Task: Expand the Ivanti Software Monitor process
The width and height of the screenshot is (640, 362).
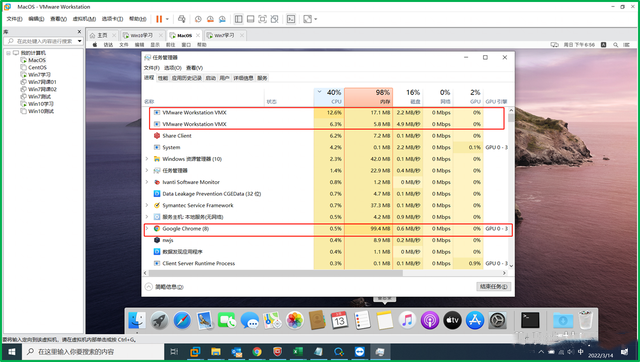Action: coord(147,182)
